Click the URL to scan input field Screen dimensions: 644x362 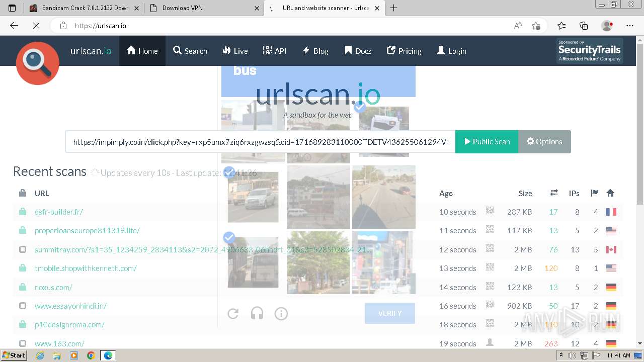pyautogui.click(x=260, y=142)
